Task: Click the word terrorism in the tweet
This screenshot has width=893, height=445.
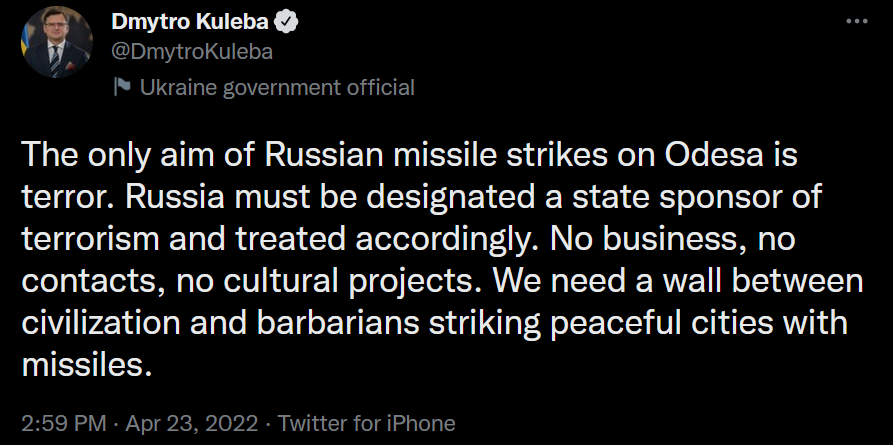Action: [90, 239]
